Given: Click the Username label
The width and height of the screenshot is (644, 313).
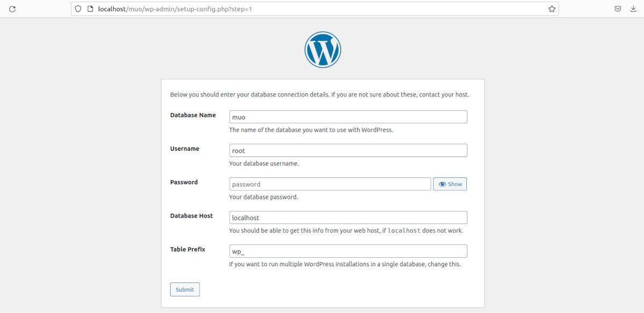Looking at the screenshot, I should pos(185,149).
